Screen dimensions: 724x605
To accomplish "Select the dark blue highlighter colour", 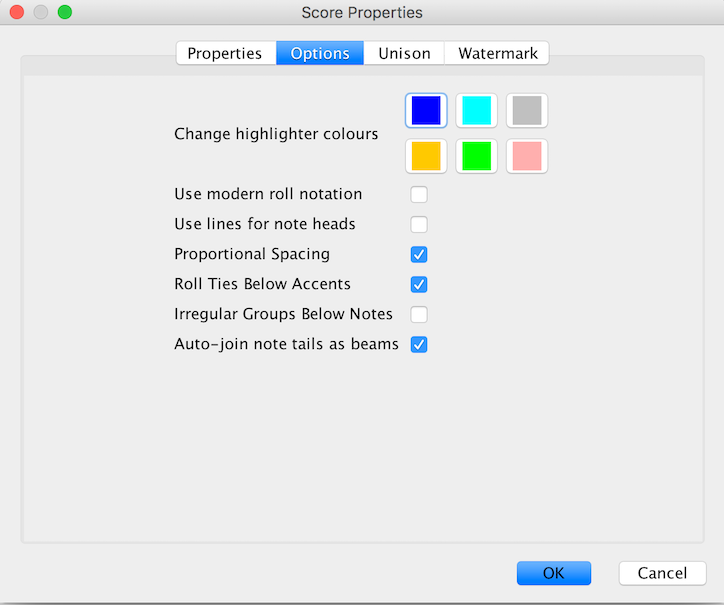I will [426, 110].
